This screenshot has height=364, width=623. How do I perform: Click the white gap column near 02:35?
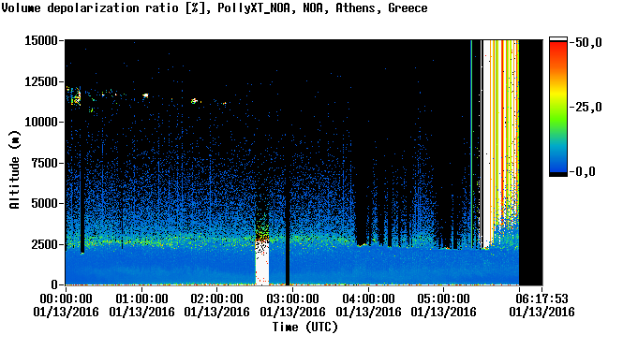262,262
